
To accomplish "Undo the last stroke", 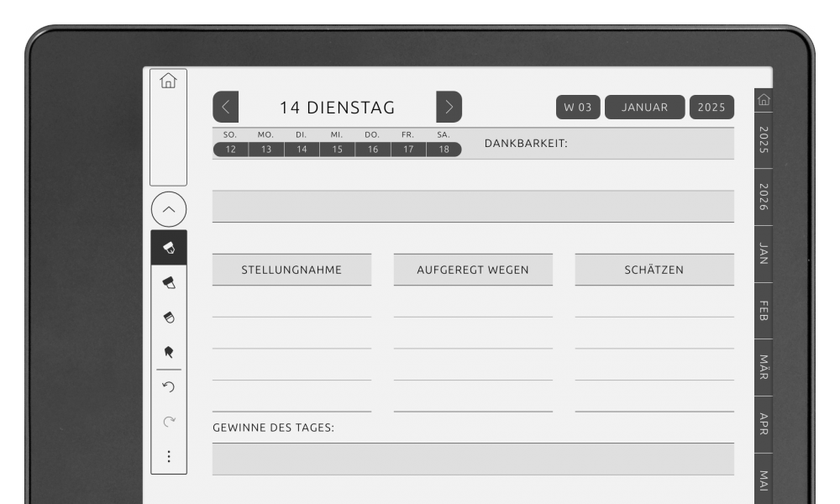I will [169, 386].
